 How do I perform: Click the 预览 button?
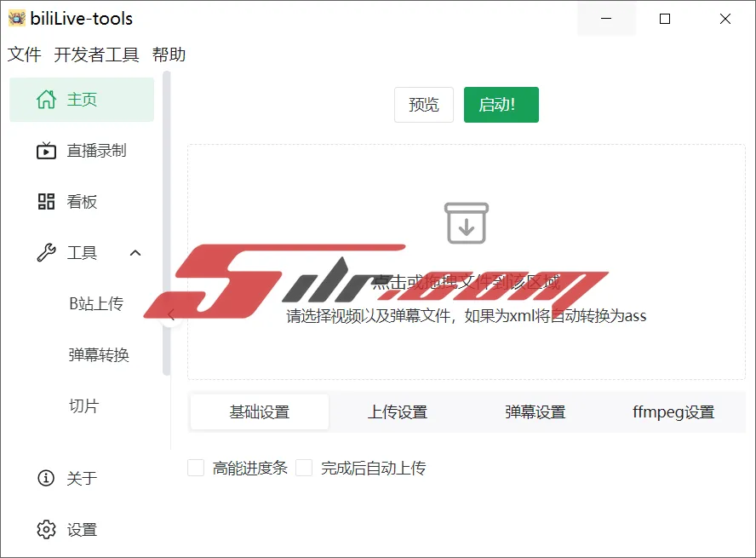424,105
